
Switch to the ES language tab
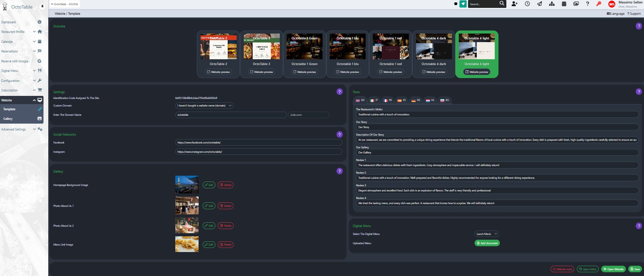402,100
